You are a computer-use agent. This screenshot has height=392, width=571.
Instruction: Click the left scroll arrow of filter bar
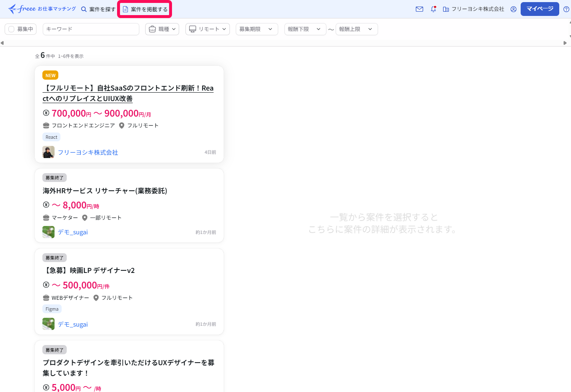tap(2, 43)
